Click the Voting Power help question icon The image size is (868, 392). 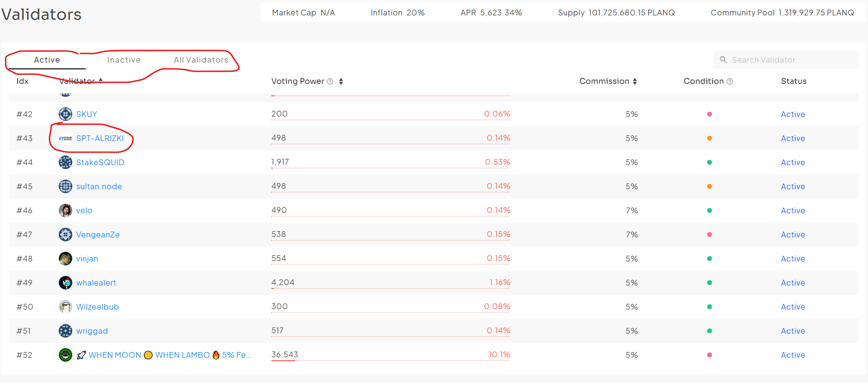[x=330, y=81]
